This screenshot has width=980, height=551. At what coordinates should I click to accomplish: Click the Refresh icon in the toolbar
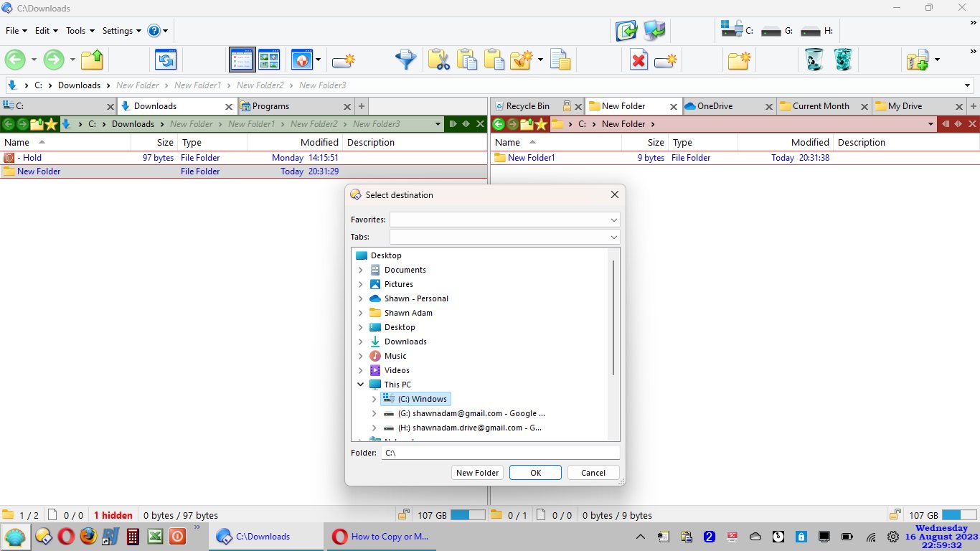click(x=166, y=60)
